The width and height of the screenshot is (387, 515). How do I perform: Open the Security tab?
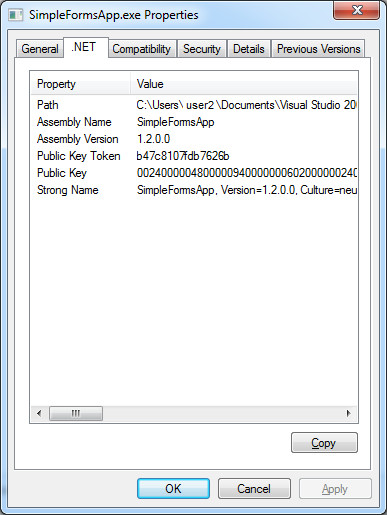point(202,49)
